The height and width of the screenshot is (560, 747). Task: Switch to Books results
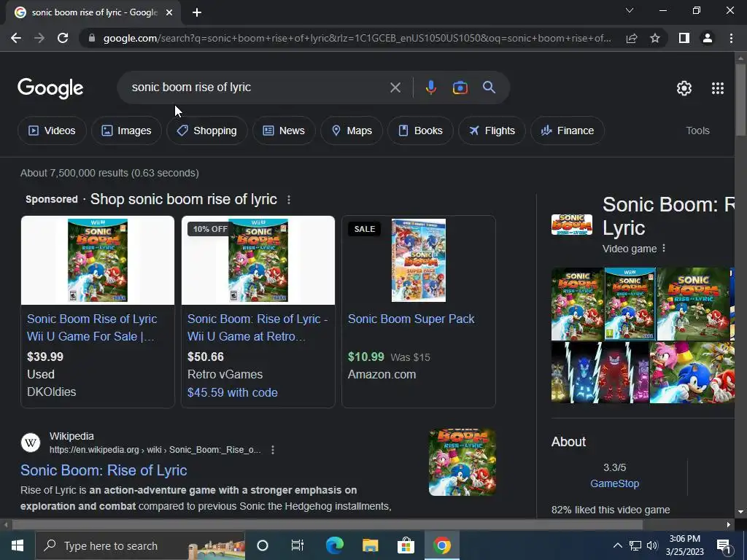click(420, 131)
